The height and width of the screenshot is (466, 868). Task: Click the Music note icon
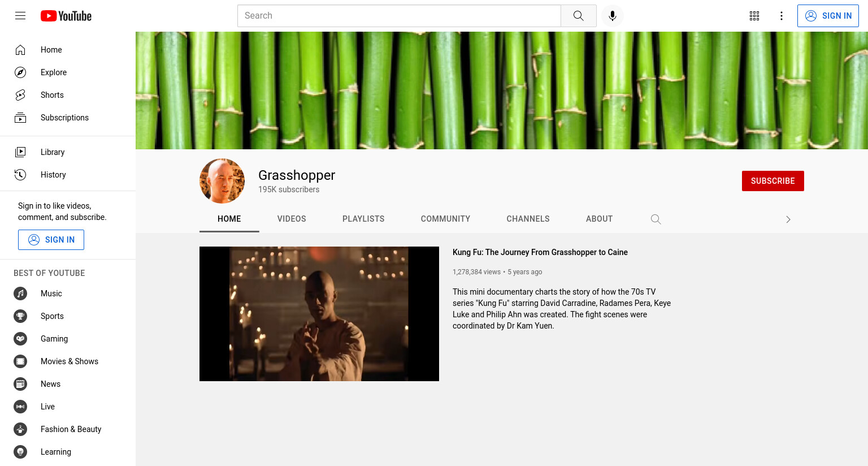click(20, 294)
